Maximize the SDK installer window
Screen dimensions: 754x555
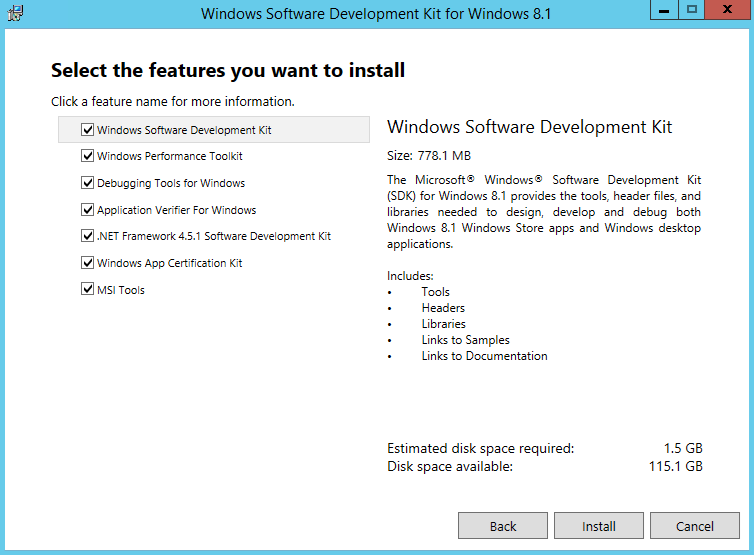(x=691, y=10)
